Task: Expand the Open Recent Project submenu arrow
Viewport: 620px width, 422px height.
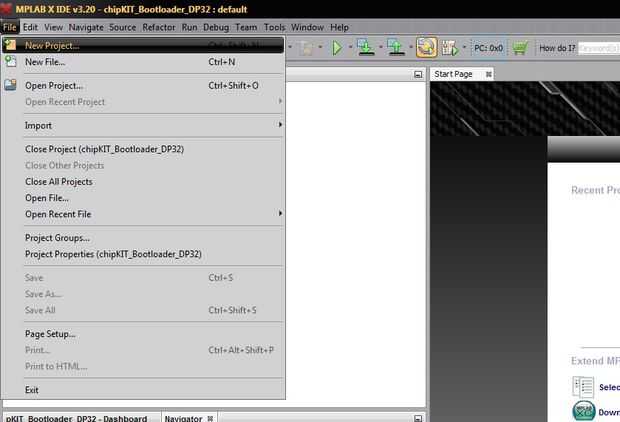Action: point(280,101)
